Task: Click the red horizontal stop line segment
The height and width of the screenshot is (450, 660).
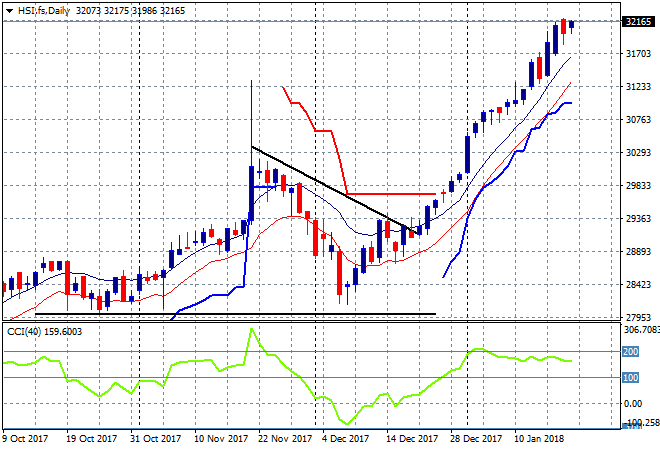Action: coord(390,194)
